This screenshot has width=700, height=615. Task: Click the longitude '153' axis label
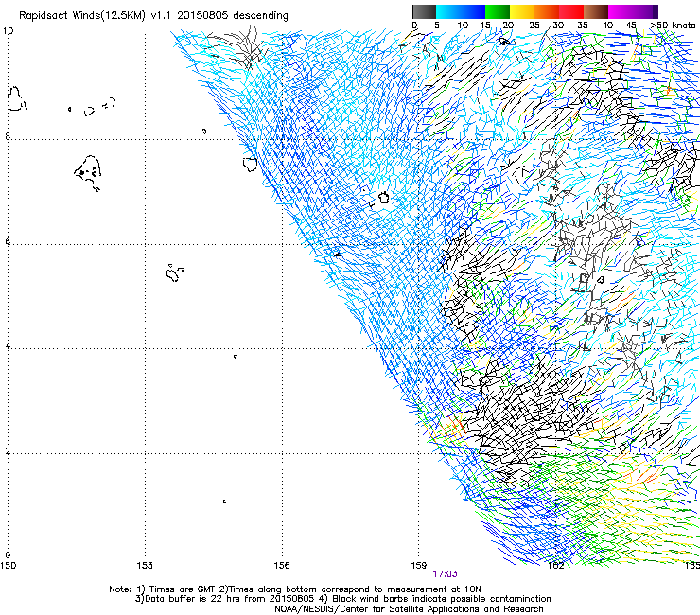pyautogui.click(x=145, y=566)
